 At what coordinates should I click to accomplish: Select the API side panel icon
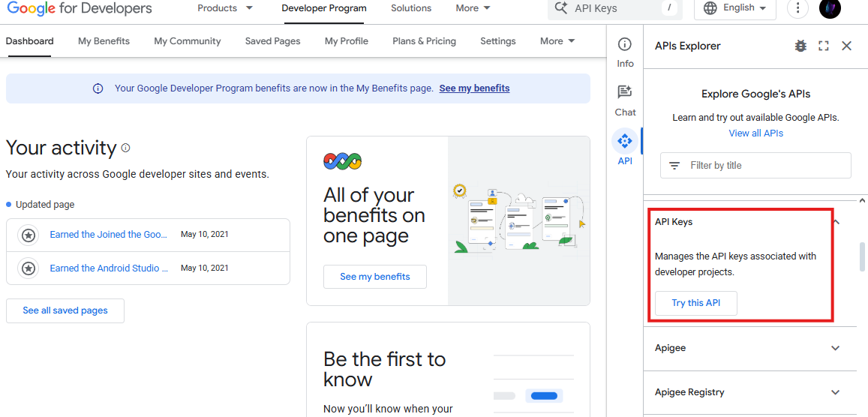[x=625, y=147]
